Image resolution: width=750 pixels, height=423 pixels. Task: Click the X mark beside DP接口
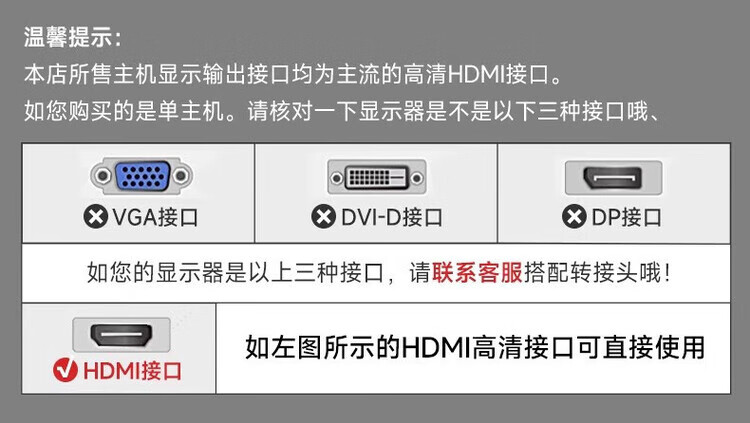coord(574,217)
